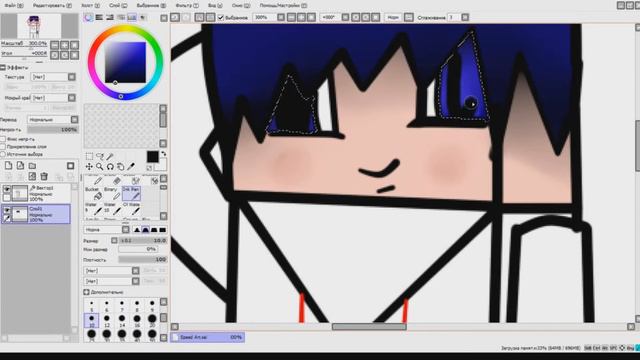Select the pencil tool in brush tray
The image size is (640, 360).
[x=98, y=181]
